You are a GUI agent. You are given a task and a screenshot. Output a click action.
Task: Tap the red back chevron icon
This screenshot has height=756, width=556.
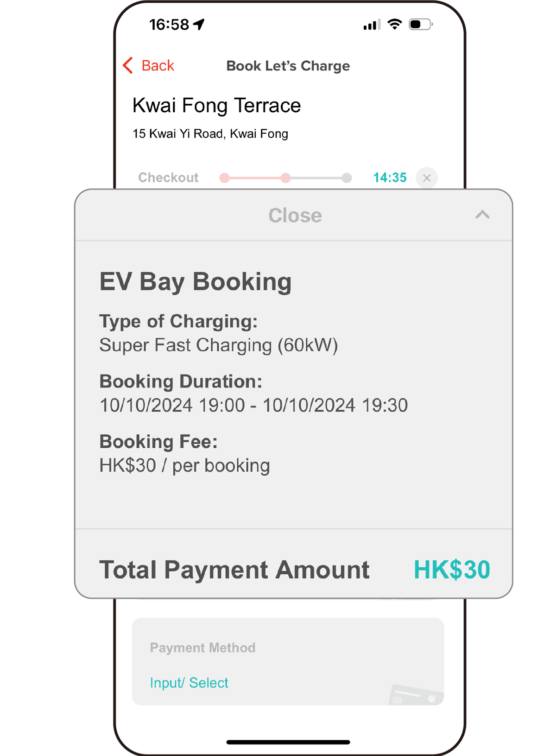click(x=128, y=65)
